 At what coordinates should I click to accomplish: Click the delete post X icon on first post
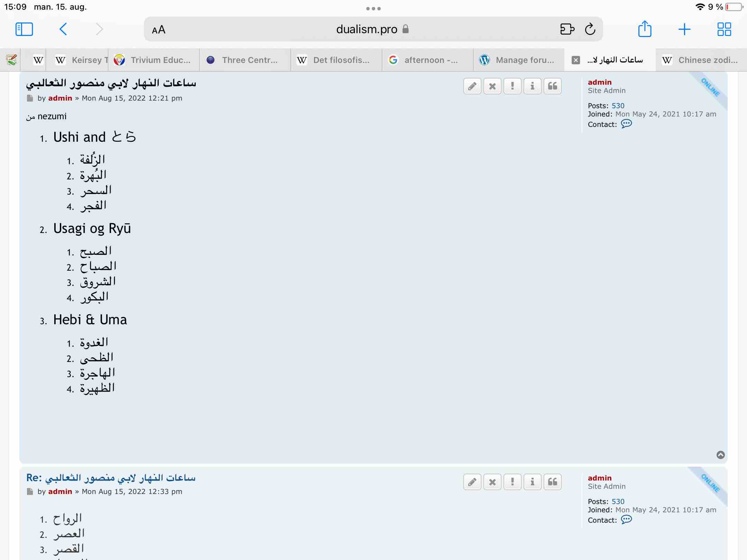coord(492,86)
